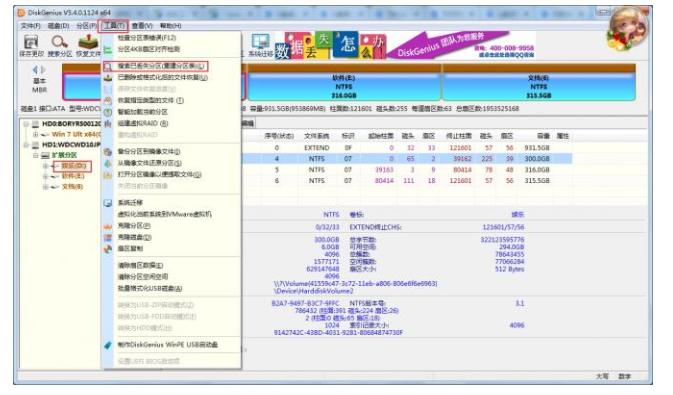Open the 文件(F) menu
673x395 pixels.
(30, 26)
